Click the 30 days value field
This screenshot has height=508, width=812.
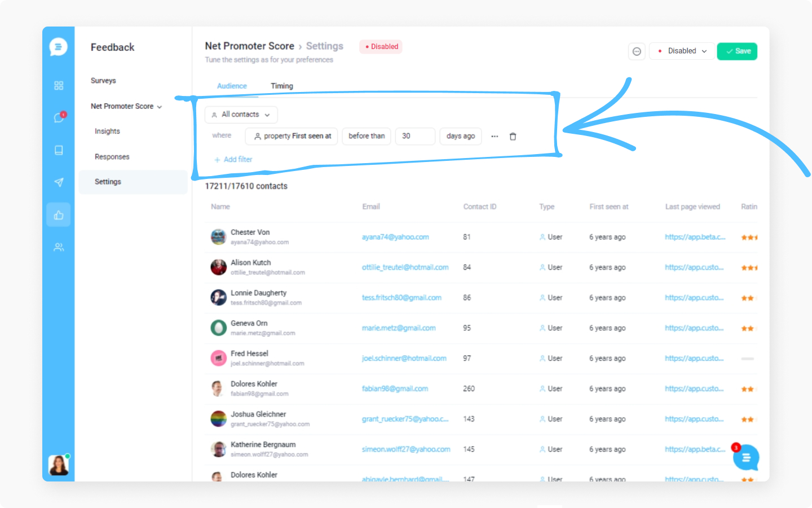[x=415, y=136]
